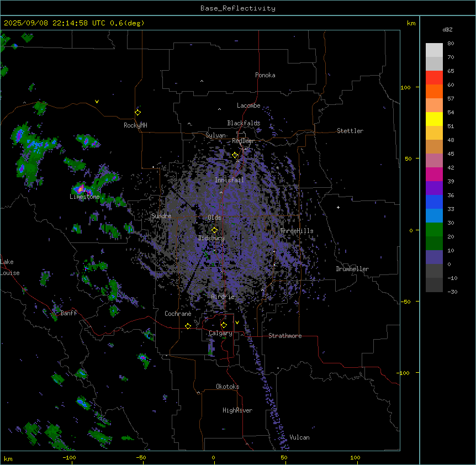Click the Vulcan city label
The image size is (476, 465).
coord(299,437)
